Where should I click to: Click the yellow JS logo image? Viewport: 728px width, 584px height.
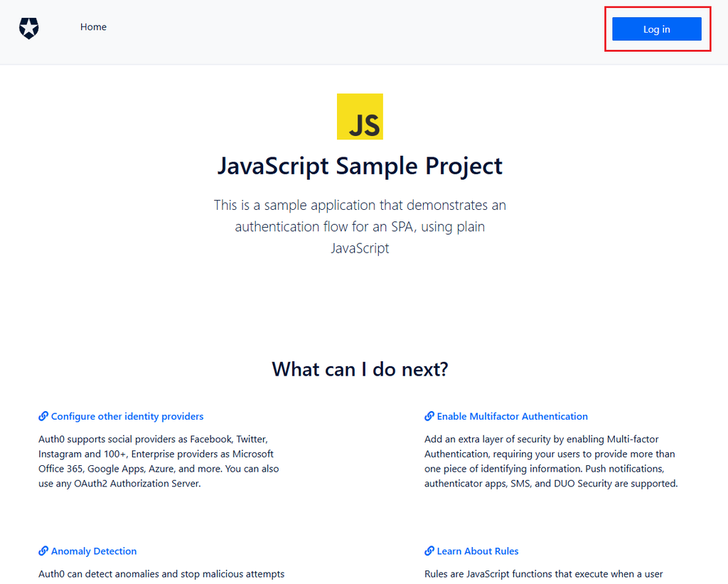(x=360, y=117)
